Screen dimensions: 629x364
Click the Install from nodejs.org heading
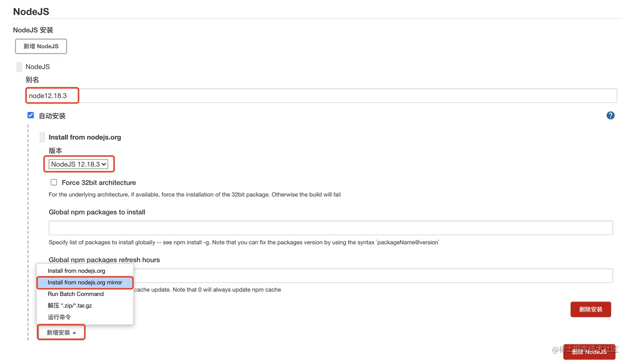pyautogui.click(x=85, y=137)
